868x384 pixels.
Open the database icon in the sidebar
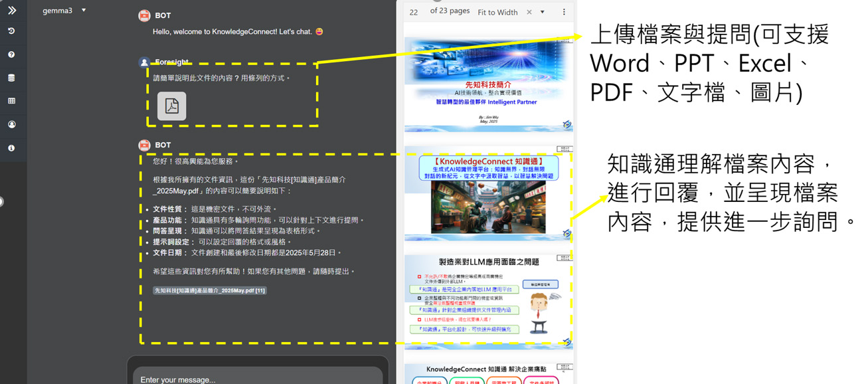pos(11,78)
